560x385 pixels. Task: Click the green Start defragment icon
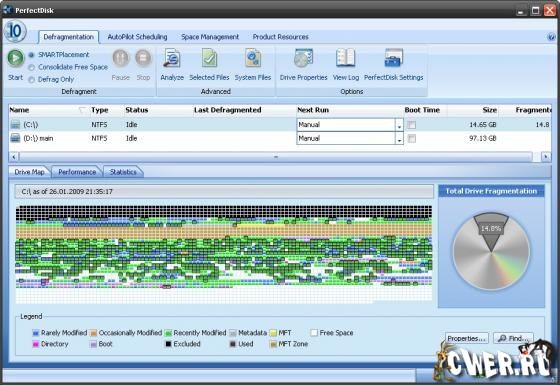(x=16, y=58)
